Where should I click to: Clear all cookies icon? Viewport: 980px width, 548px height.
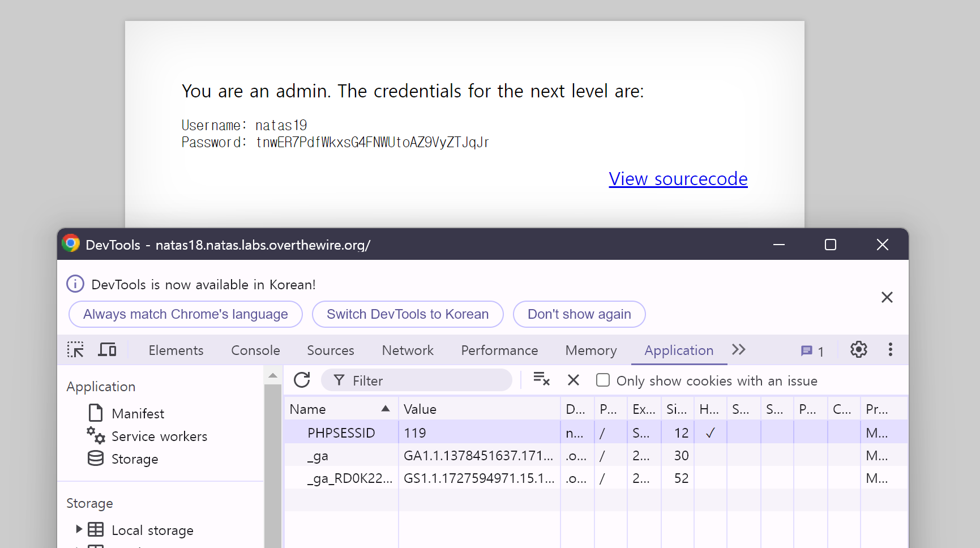[x=542, y=379]
